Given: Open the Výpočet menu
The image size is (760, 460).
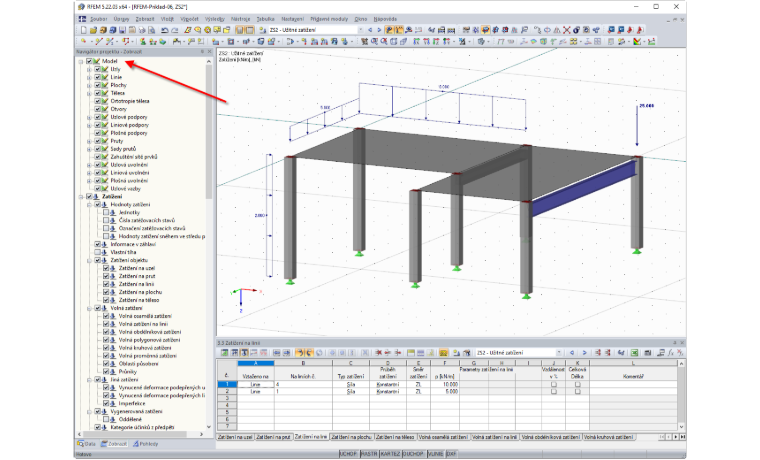Looking at the screenshot, I should (189, 19).
